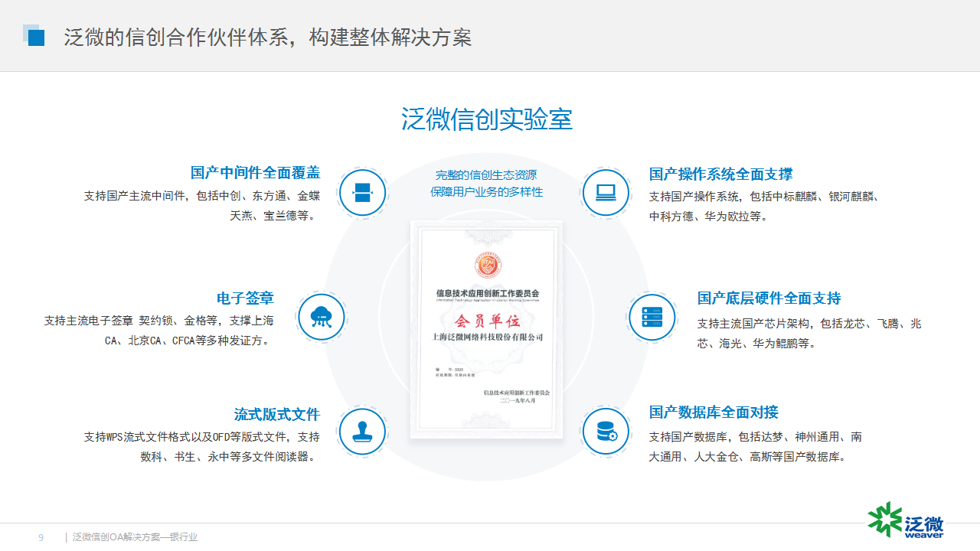Viewport: 980px width, 551px height.
Task: Click the heading 国产数据库全面对接
Action: tap(714, 412)
